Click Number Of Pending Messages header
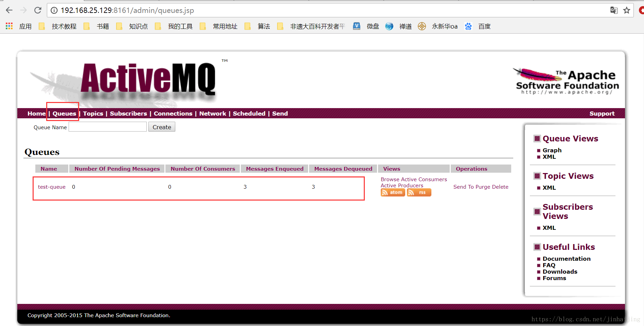 coord(117,169)
